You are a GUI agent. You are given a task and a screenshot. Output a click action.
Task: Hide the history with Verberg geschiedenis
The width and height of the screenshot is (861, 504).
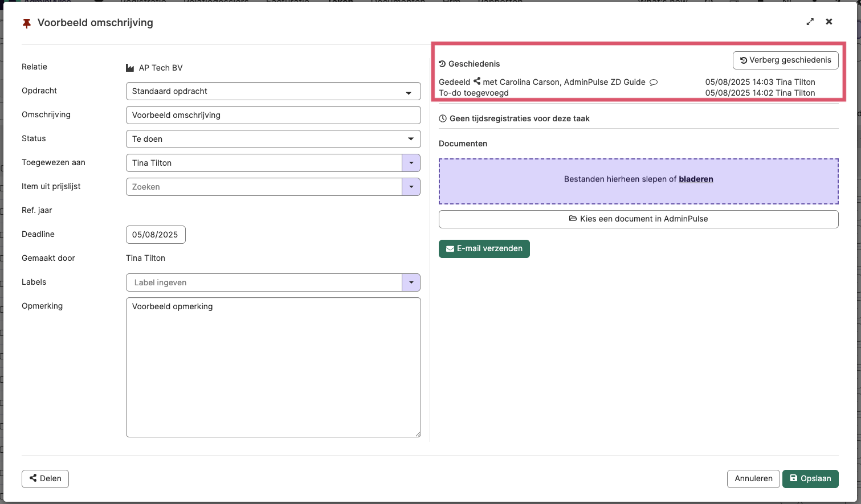(x=785, y=60)
